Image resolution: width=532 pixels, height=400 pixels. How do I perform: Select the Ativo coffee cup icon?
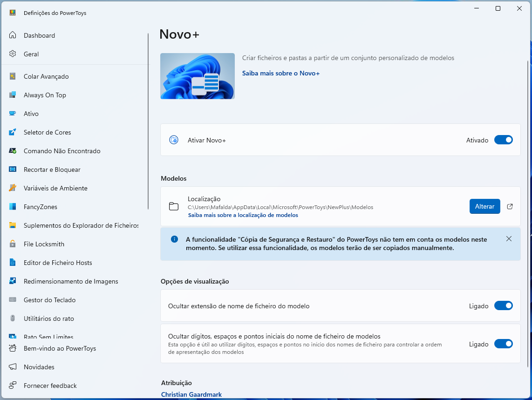[x=13, y=114]
